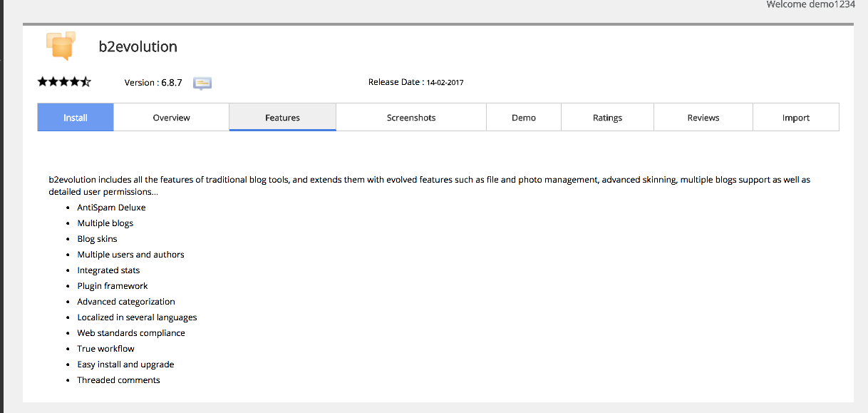Select the Multiple blogs list item

tap(105, 223)
